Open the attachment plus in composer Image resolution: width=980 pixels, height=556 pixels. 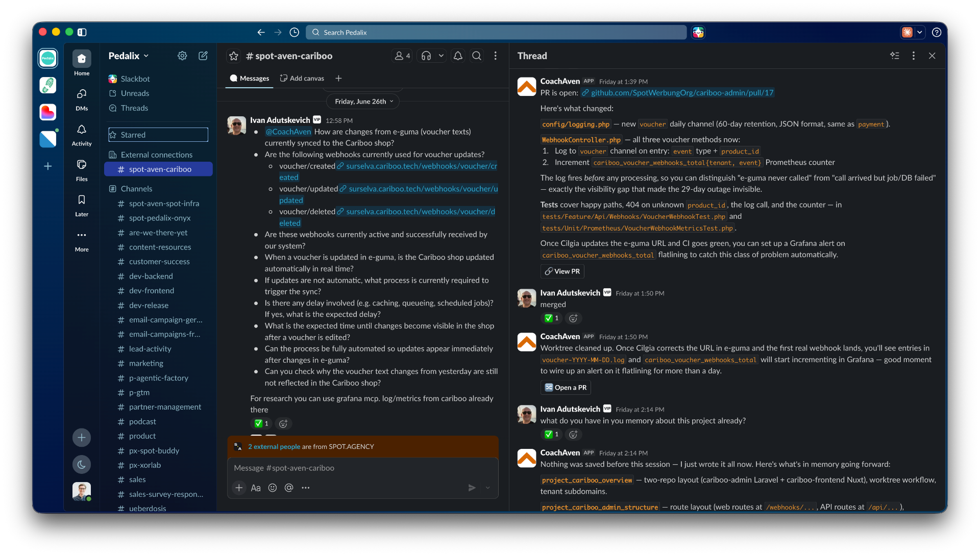pos(239,488)
